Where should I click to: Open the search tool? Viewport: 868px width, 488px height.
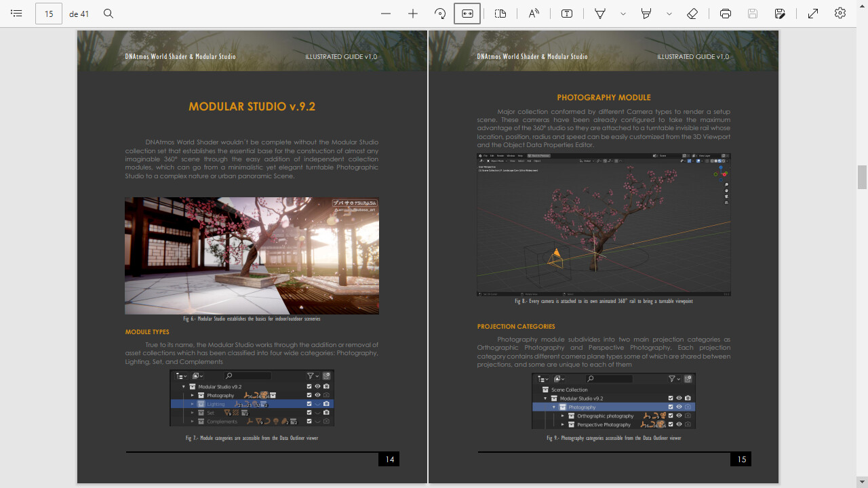(108, 14)
